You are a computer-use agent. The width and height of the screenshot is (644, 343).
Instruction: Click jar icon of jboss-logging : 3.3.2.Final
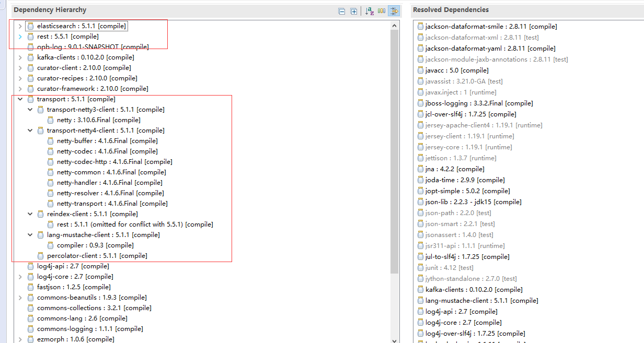tap(420, 103)
